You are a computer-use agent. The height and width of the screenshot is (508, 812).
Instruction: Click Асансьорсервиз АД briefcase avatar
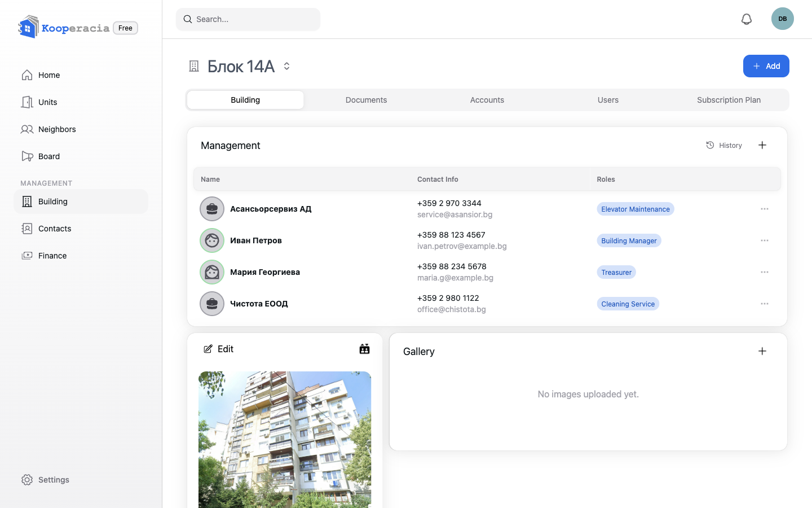coord(212,209)
